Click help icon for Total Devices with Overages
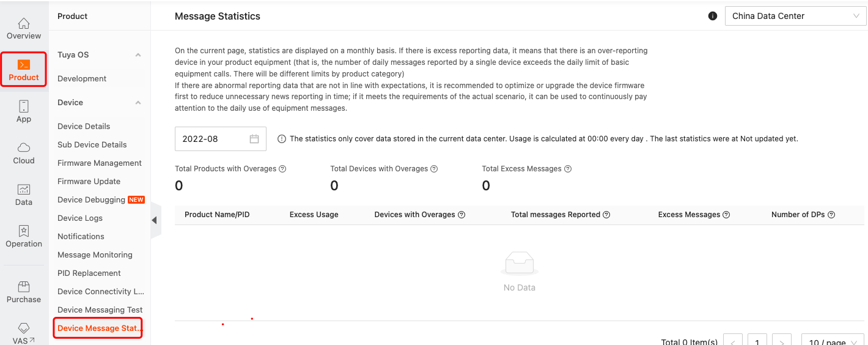This screenshot has height=345, width=868. point(434,169)
